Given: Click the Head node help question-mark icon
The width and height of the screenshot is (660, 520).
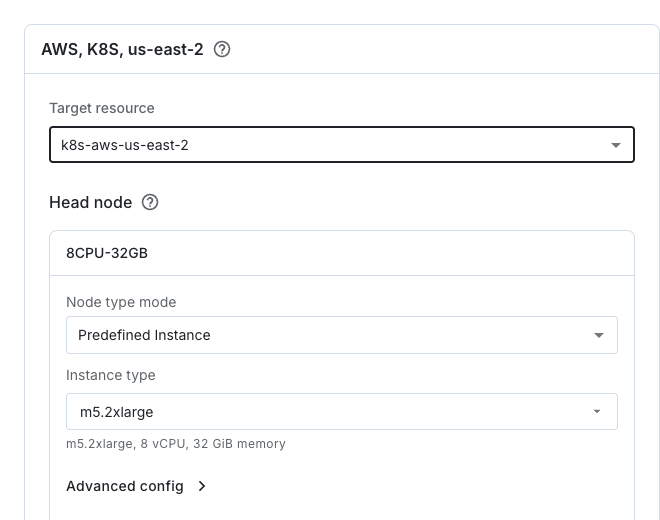Looking at the screenshot, I should [x=150, y=203].
